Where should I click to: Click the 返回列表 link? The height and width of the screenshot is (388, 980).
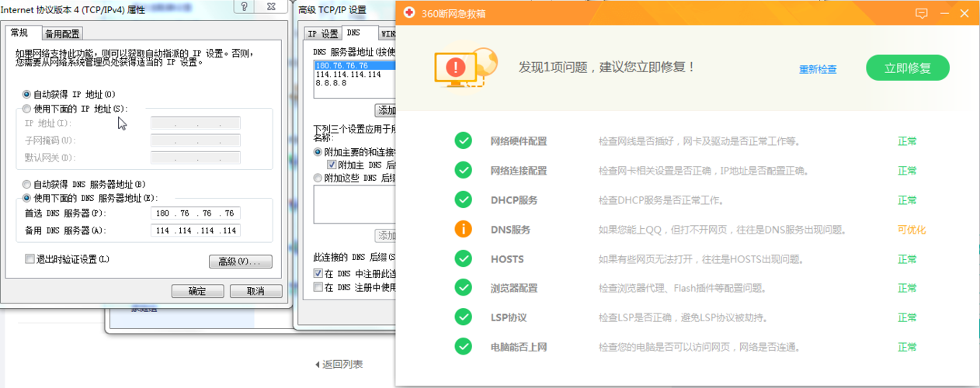click(339, 364)
